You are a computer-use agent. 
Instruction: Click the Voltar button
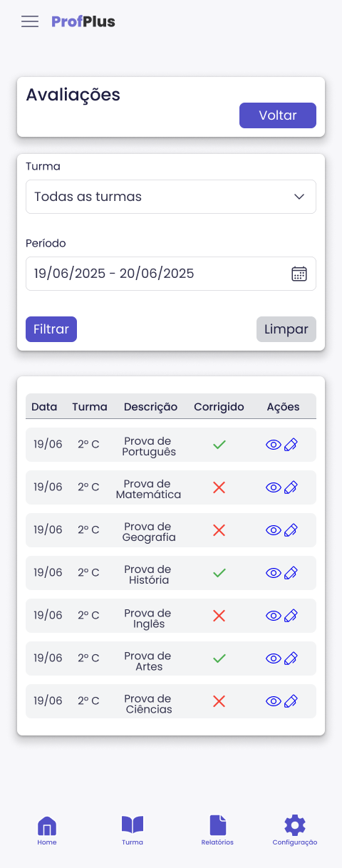[x=278, y=115]
